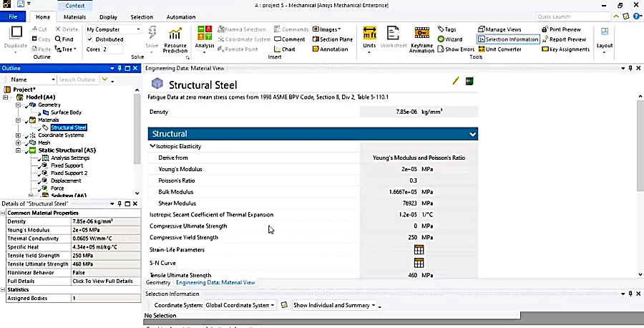This screenshot has width=644, height=328.
Task: Open Global Coordinate System dropdown
Action: click(240, 305)
